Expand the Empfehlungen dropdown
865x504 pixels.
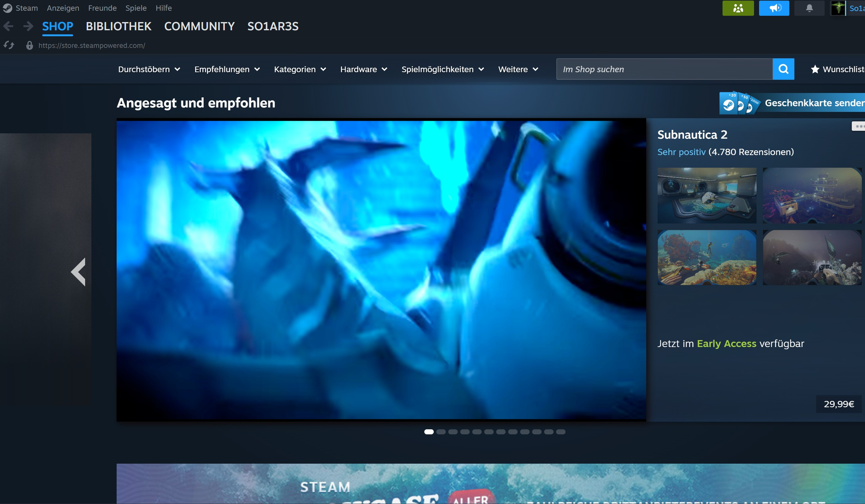click(x=227, y=69)
